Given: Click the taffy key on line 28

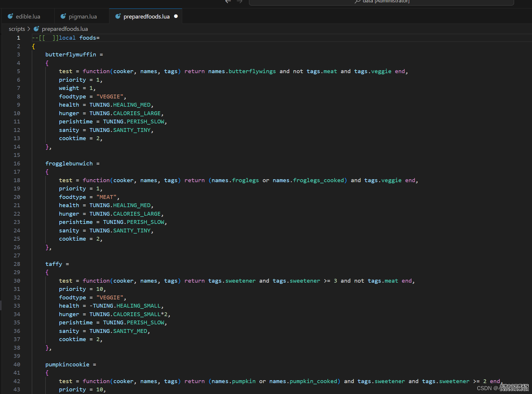Looking at the screenshot, I should tap(53, 264).
